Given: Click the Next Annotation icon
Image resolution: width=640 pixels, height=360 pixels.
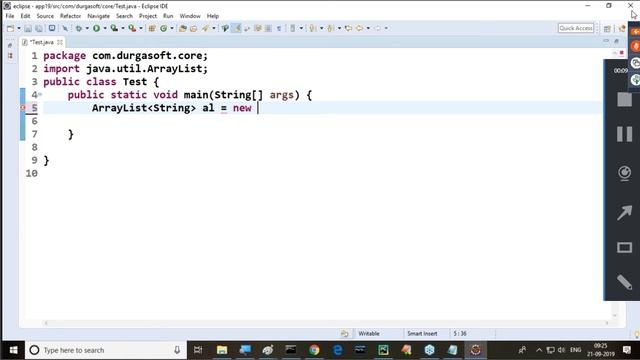Looking at the screenshot, I should click(312, 28).
